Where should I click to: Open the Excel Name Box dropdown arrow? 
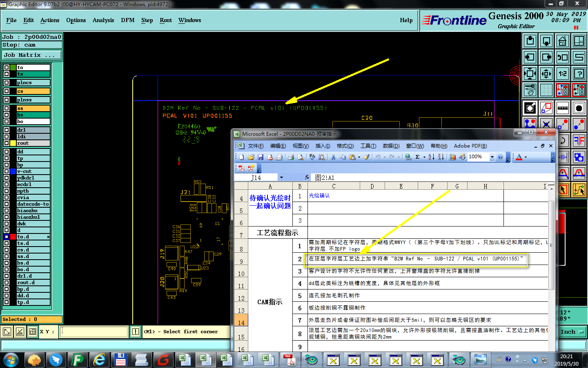tap(281, 177)
